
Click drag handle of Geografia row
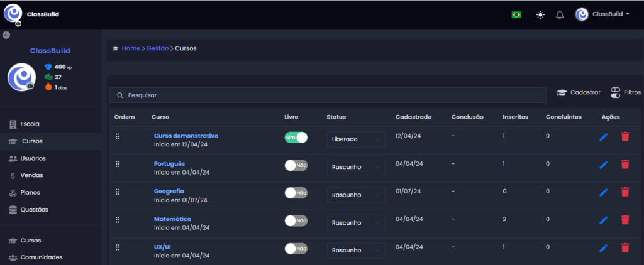click(x=118, y=192)
